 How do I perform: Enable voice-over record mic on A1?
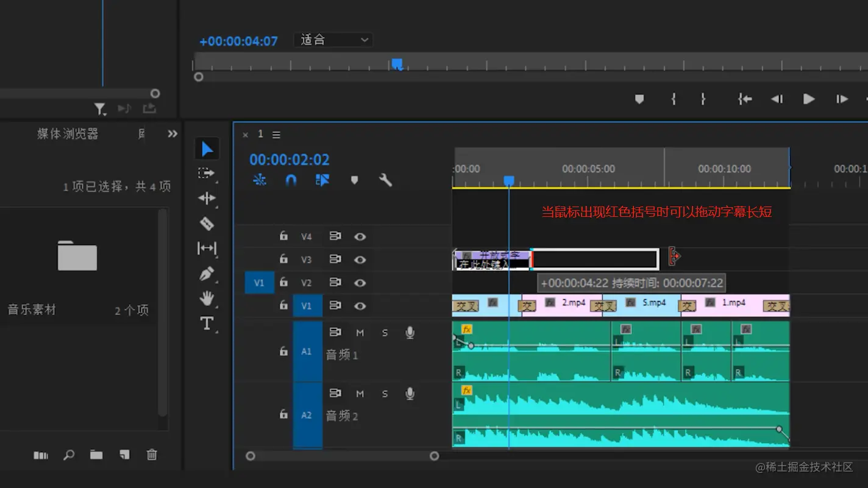click(410, 333)
